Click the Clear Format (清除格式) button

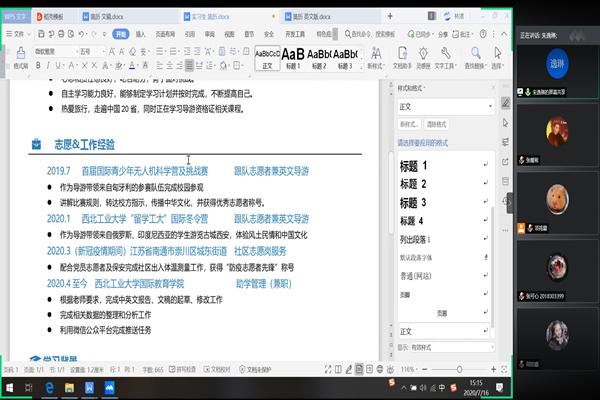437,123
